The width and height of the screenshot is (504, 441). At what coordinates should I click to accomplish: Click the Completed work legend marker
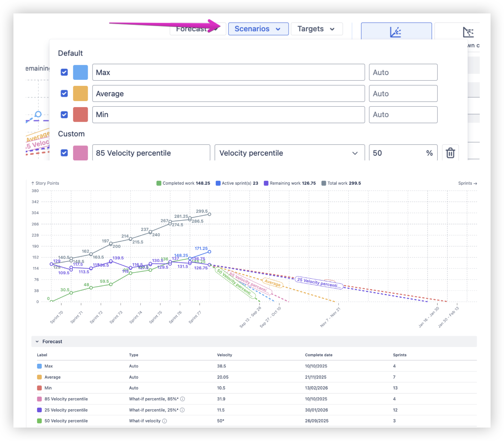point(159,183)
